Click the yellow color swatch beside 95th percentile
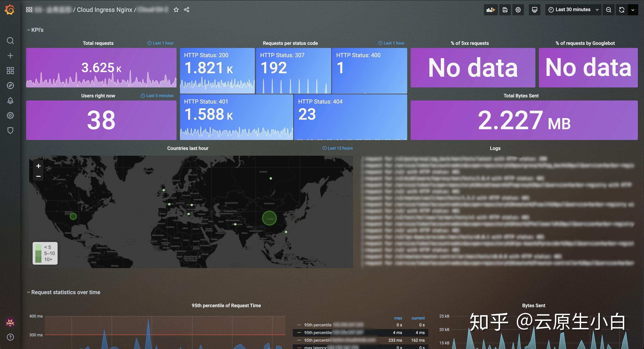 tap(299, 333)
